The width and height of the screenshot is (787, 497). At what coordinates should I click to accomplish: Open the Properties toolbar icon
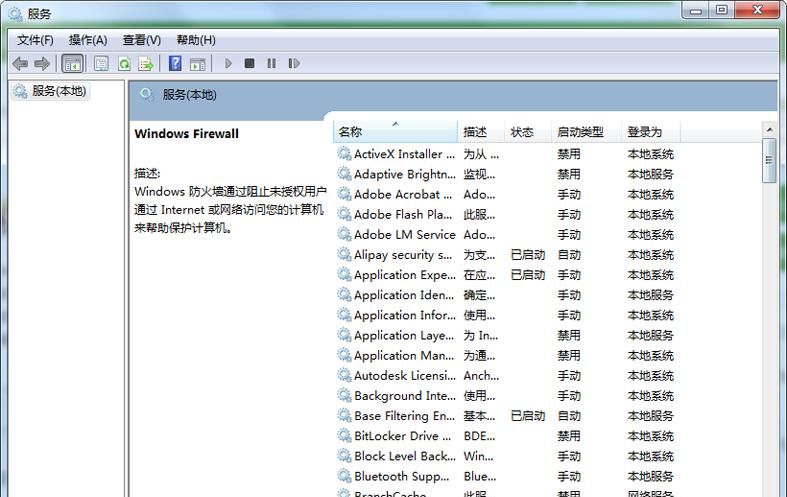click(101, 64)
